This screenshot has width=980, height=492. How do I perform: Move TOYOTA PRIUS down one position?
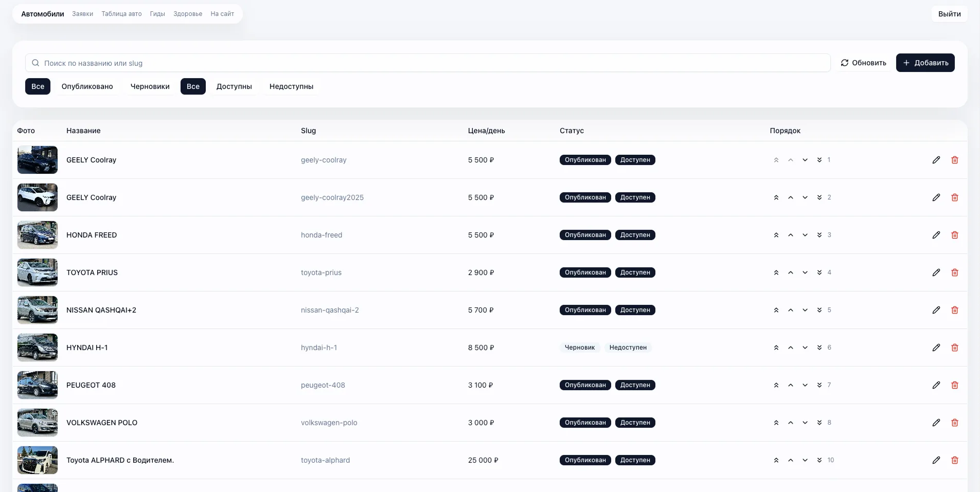coord(805,272)
